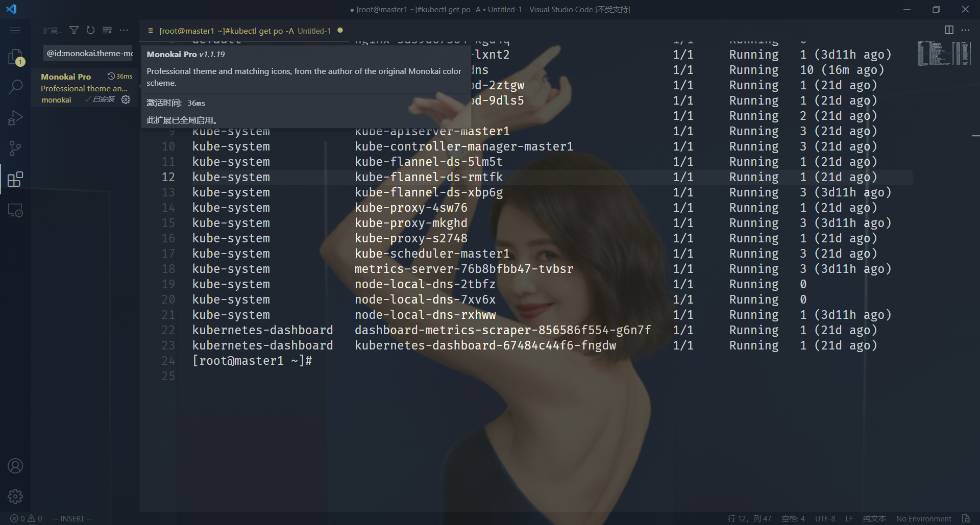Change indentation via '空格: 4' status item
Viewport: 980px width, 525px height.
click(x=793, y=519)
